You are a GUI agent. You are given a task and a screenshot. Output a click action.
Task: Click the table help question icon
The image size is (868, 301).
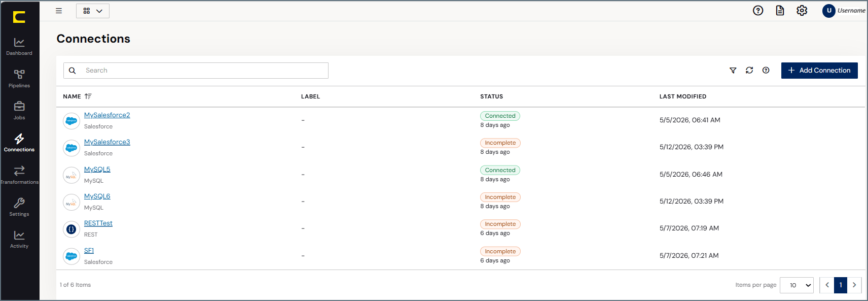766,71
